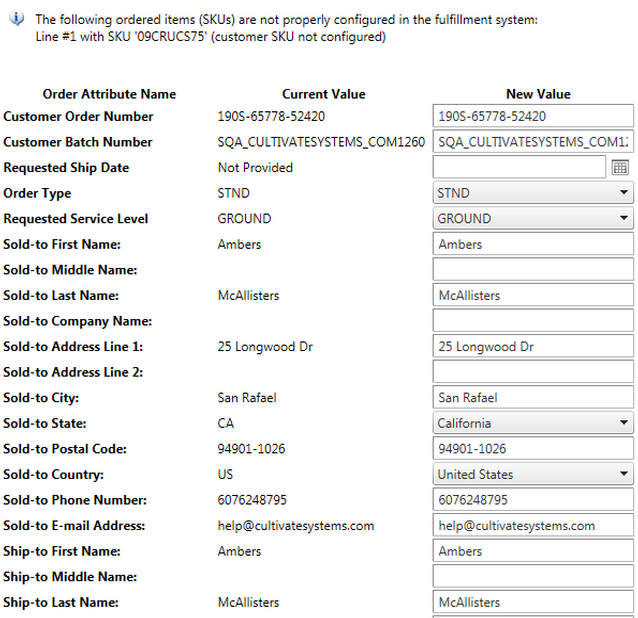Open the Requested Ship Date calendar picker

coord(620,167)
